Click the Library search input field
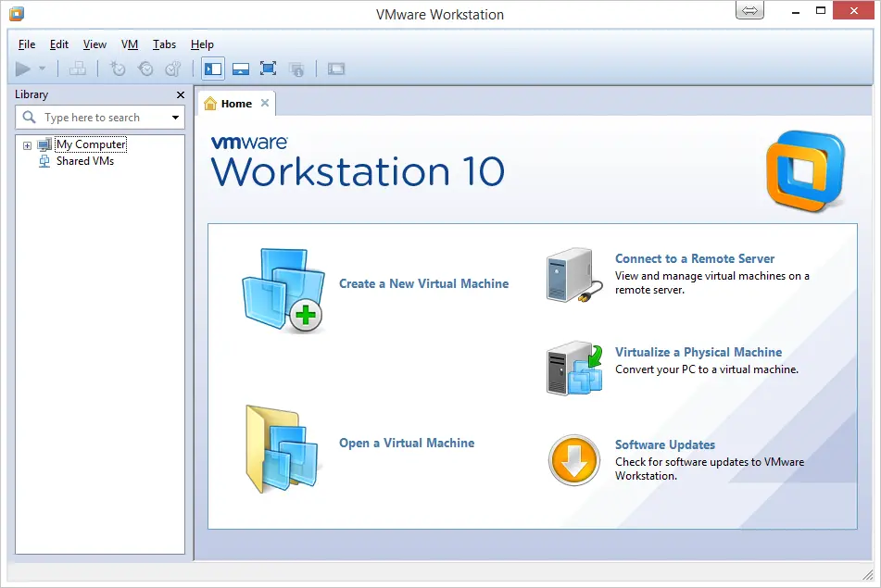The image size is (881, 588). click(100, 118)
